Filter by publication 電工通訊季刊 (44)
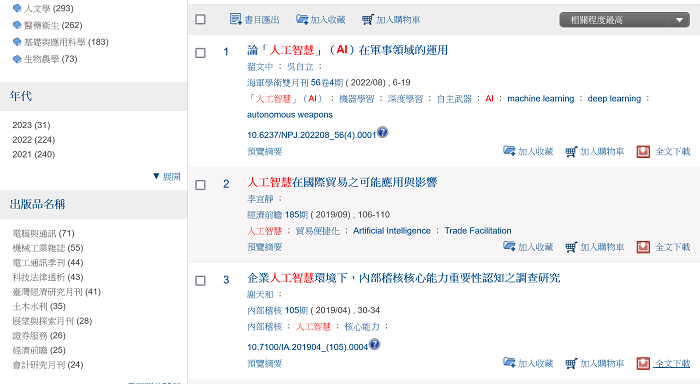 pos(48,263)
